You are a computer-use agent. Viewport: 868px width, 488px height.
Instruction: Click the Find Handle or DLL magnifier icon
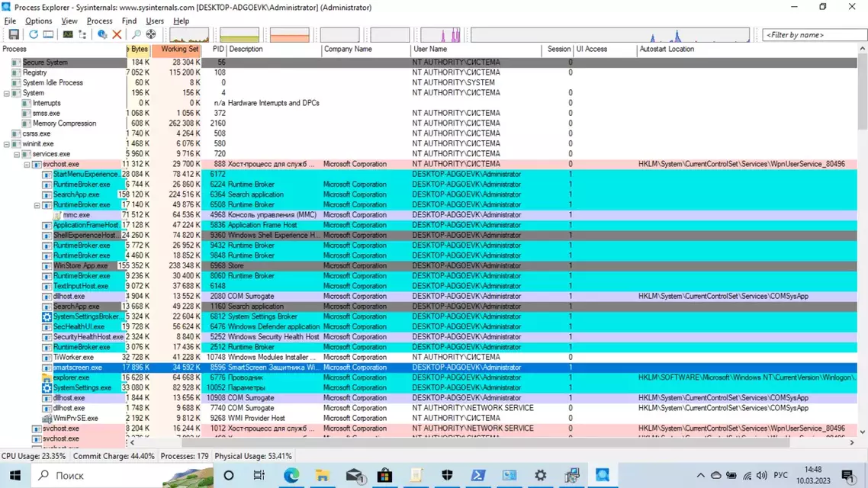(x=136, y=34)
